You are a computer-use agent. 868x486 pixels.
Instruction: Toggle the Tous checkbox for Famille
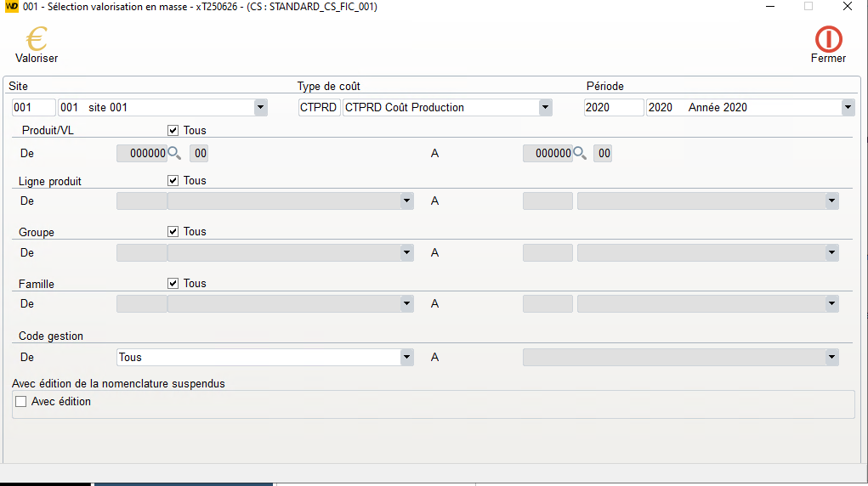tap(173, 284)
